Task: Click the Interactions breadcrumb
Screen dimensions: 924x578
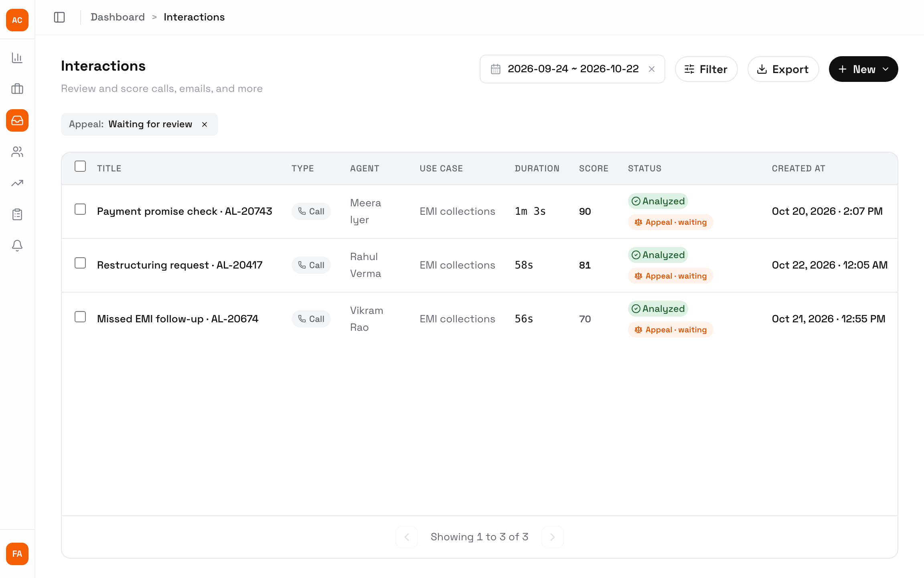Action: coord(194,17)
